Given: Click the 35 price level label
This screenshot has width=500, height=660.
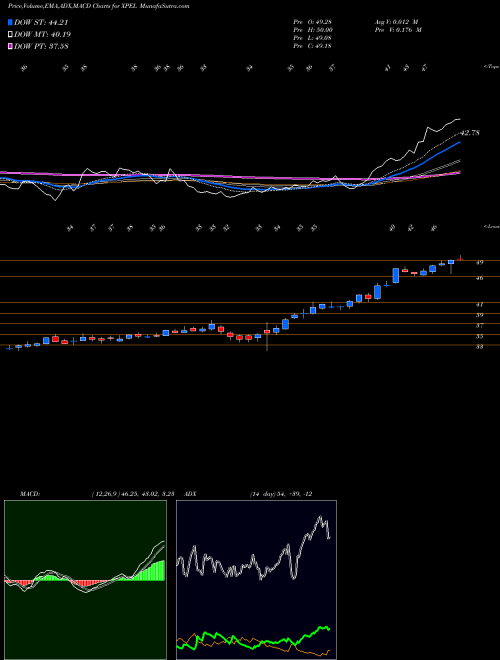Looking at the screenshot, I should coord(479,337).
